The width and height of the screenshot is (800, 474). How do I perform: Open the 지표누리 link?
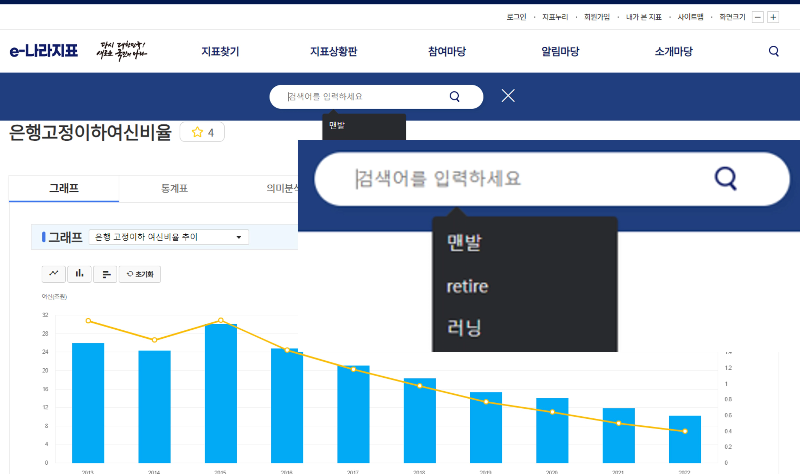click(x=555, y=17)
